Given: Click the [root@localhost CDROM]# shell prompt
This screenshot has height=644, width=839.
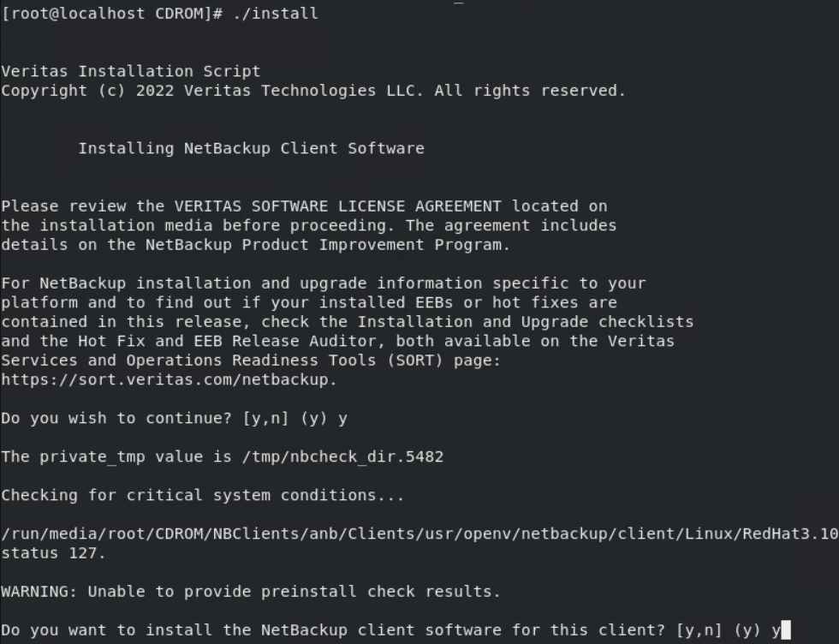Looking at the screenshot, I should point(112,14).
